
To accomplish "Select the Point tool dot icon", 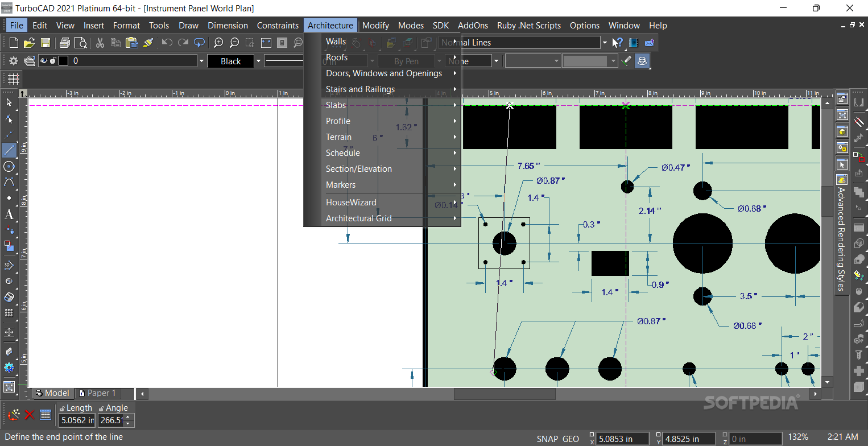I will tap(9, 199).
